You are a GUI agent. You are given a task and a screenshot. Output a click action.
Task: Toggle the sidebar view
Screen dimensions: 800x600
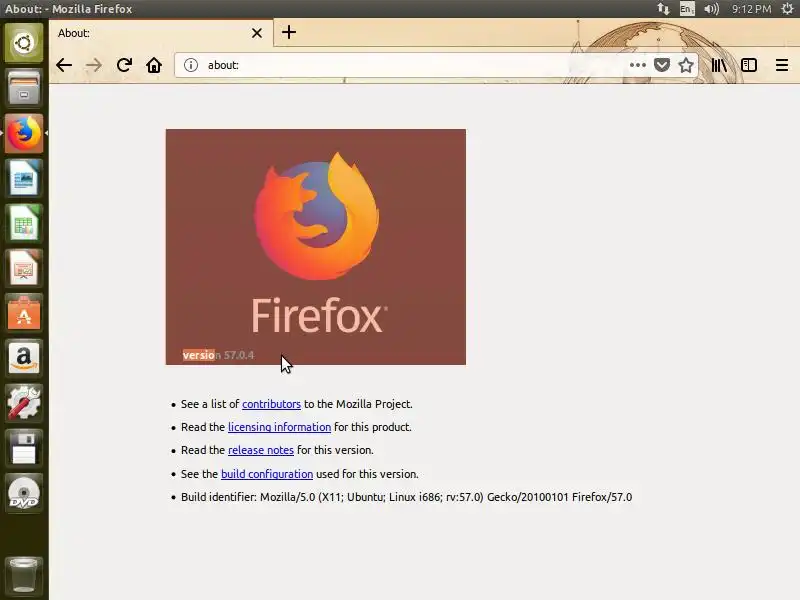749,65
